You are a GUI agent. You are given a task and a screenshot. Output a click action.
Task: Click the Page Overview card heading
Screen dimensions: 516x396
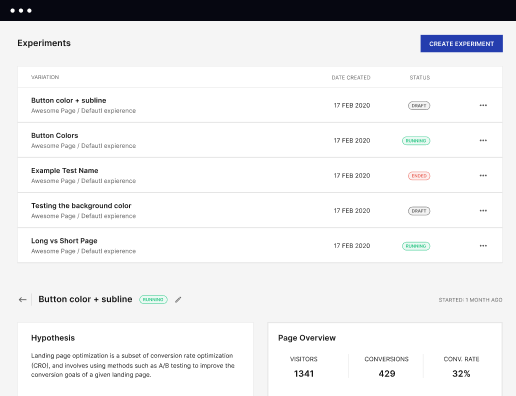307,338
